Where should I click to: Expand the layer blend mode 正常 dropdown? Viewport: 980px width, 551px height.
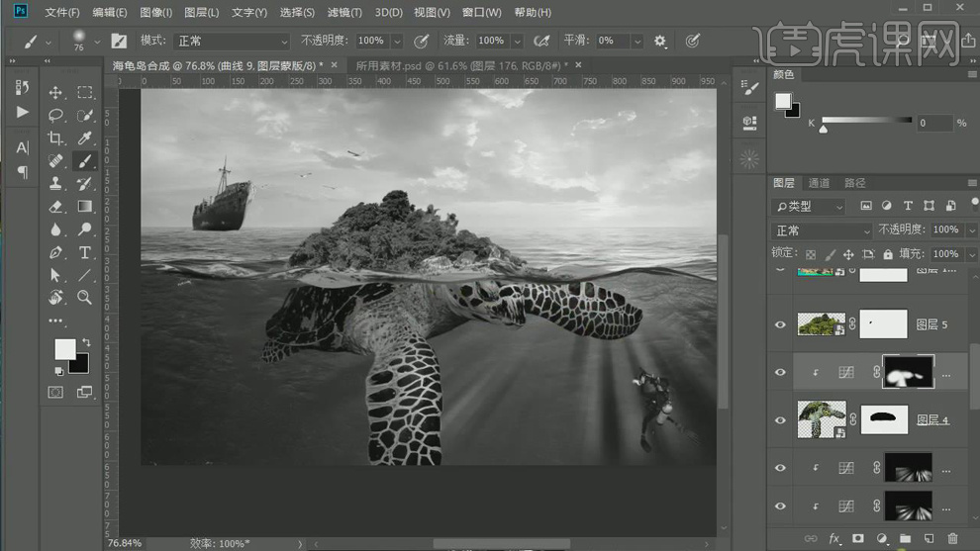coord(822,230)
